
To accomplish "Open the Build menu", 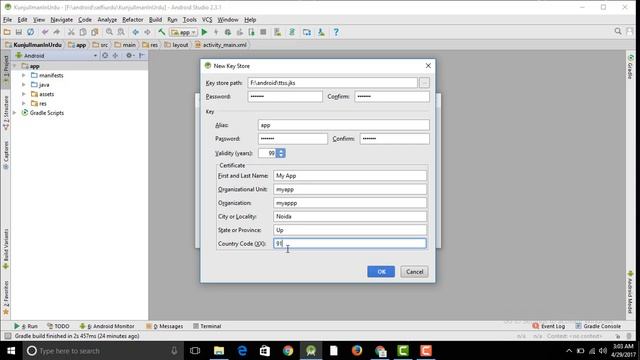I will pos(155,20).
